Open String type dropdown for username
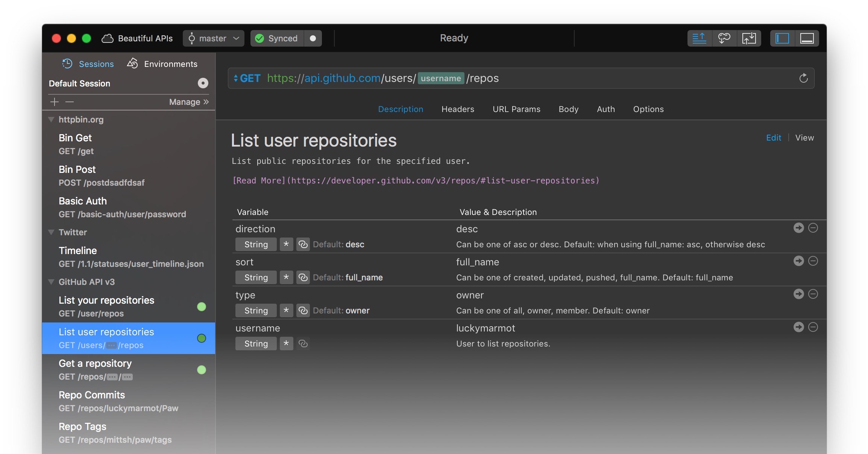The image size is (868, 454). [256, 344]
